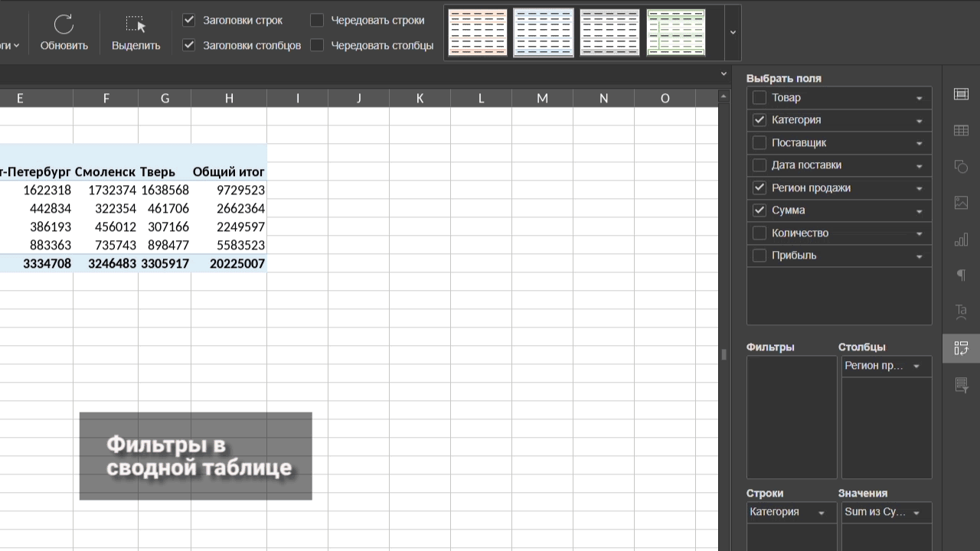Open pivot table settings sidebar icon
The width and height of the screenshot is (980, 551).
961,348
